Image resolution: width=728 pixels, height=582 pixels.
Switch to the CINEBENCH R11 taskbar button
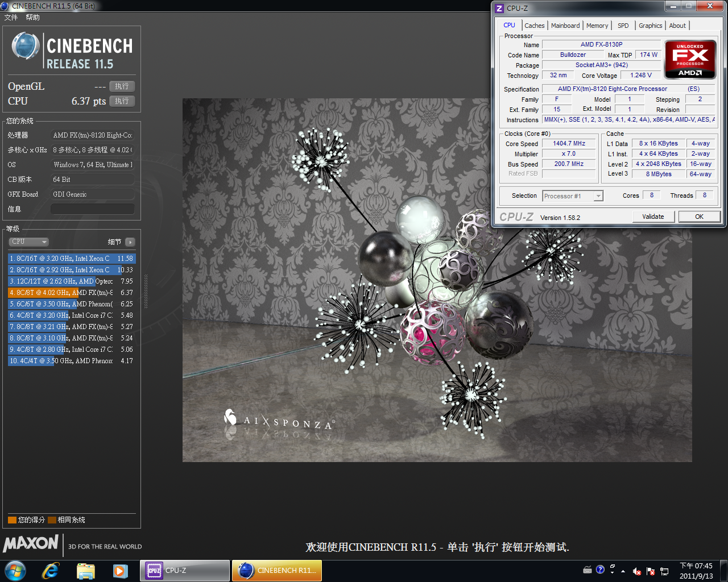pyautogui.click(x=277, y=570)
